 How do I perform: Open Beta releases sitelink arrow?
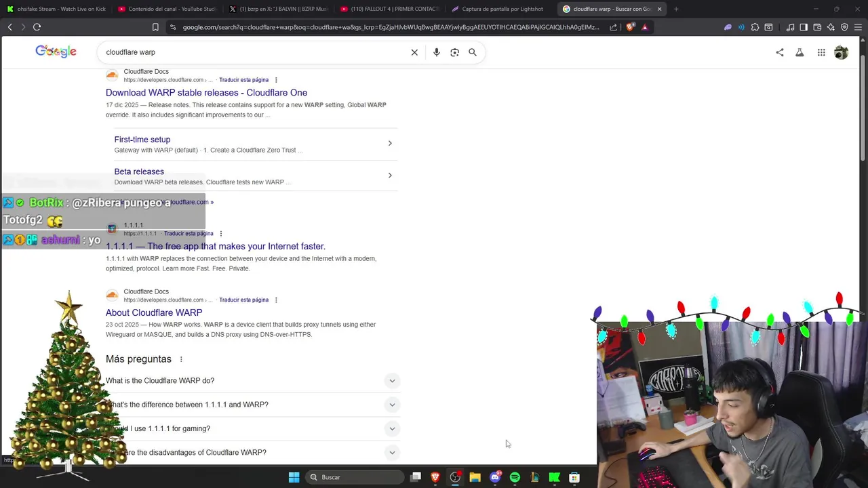tap(390, 176)
